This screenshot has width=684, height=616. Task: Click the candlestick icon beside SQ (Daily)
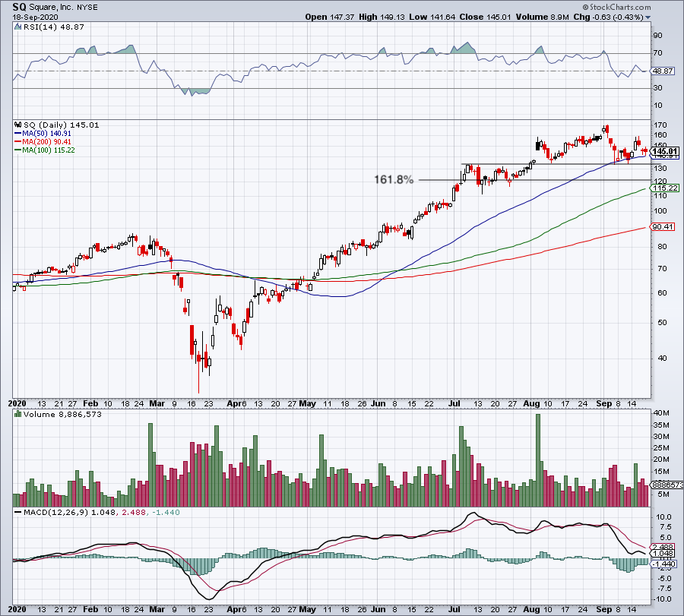(18, 125)
